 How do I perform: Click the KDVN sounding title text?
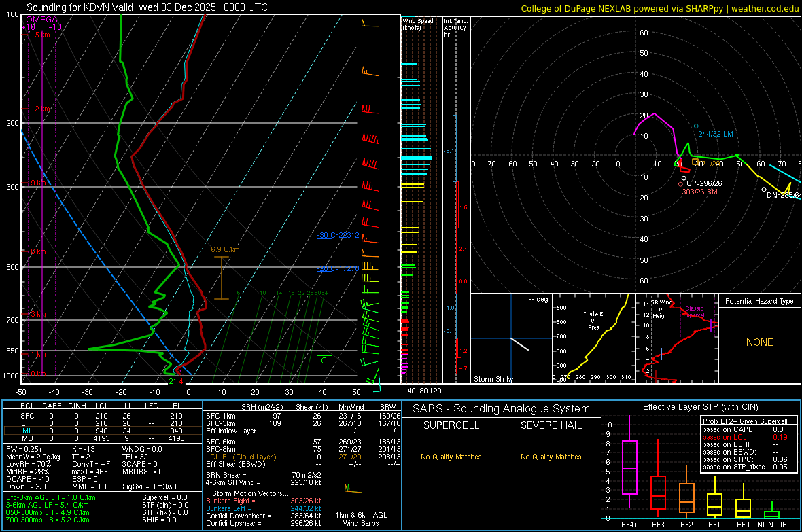(147, 7)
